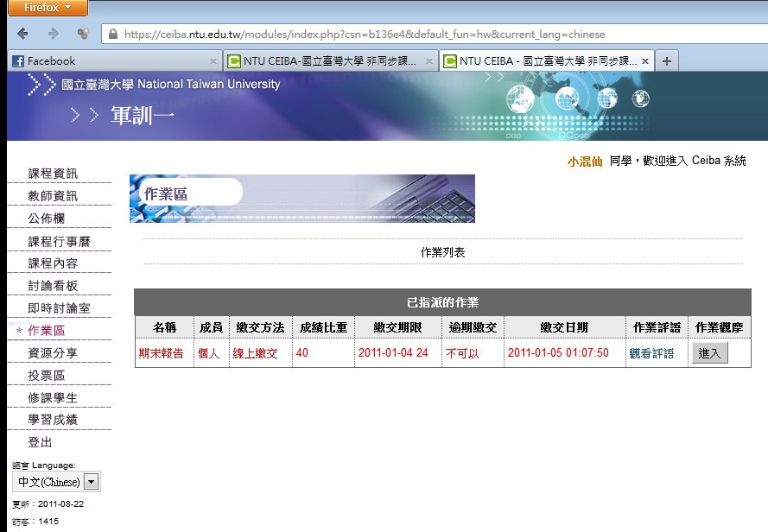Open 課程內容 in the sidebar
This screenshot has height=532, width=768.
click(53, 263)
